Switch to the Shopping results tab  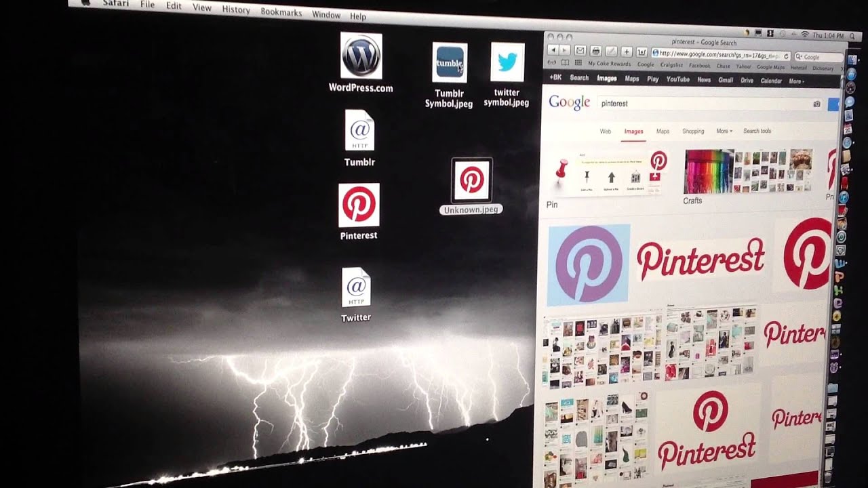(x=693, y=131)
